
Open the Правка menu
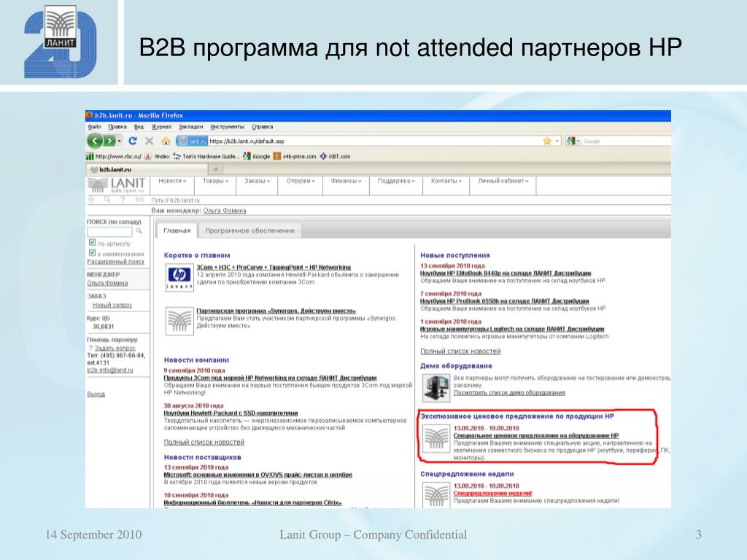click(117, 127)
